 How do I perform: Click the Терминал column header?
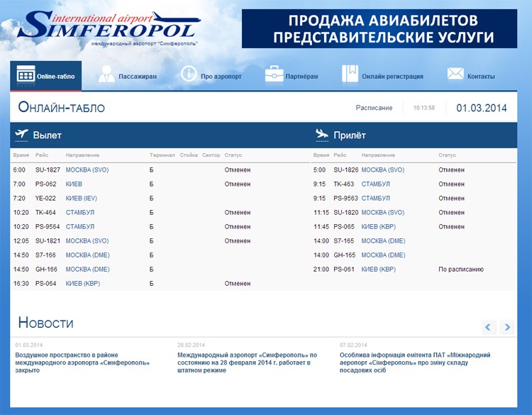[162, 155]
